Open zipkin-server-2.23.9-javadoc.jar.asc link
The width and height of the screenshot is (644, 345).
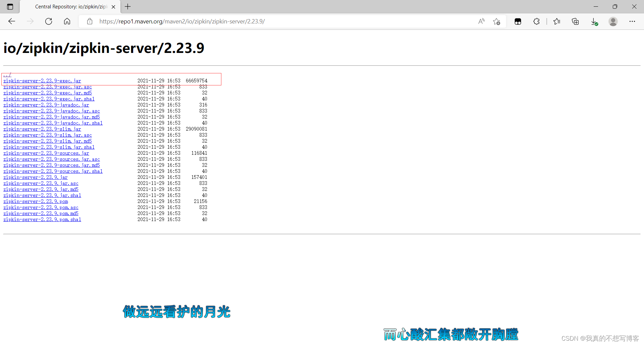(x=52, y=111)
